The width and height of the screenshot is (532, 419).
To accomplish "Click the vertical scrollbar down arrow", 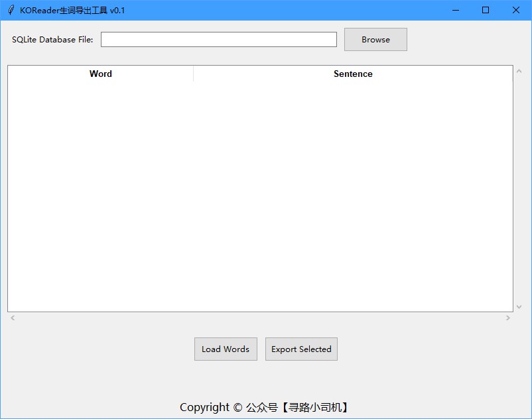I will click(519, 306).
